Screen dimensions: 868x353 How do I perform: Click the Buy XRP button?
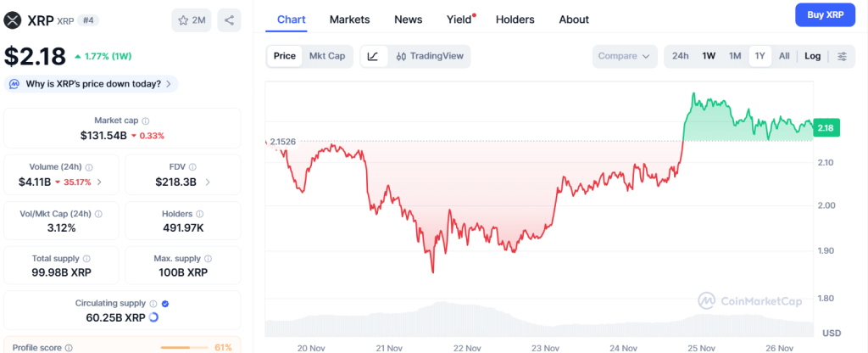[824, 14]
